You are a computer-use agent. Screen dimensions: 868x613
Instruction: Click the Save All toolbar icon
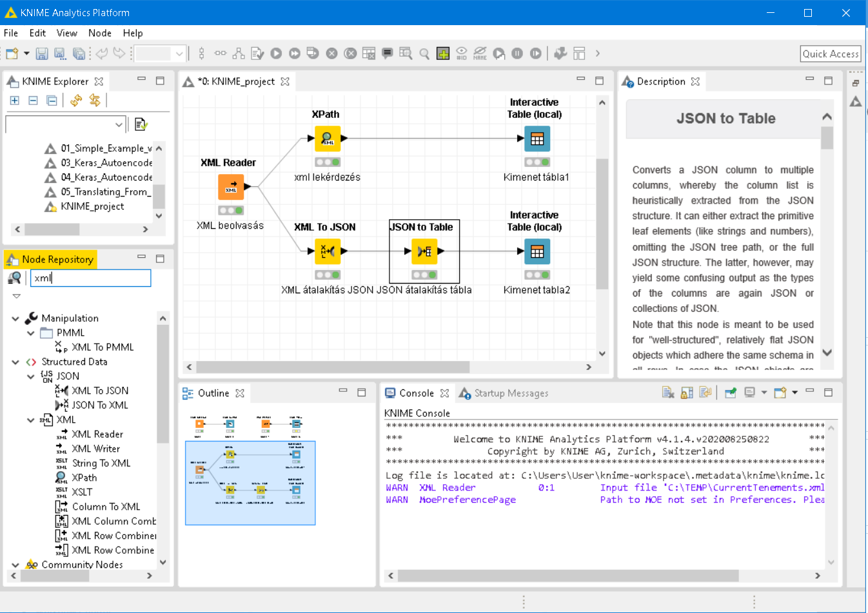[79, 54]
